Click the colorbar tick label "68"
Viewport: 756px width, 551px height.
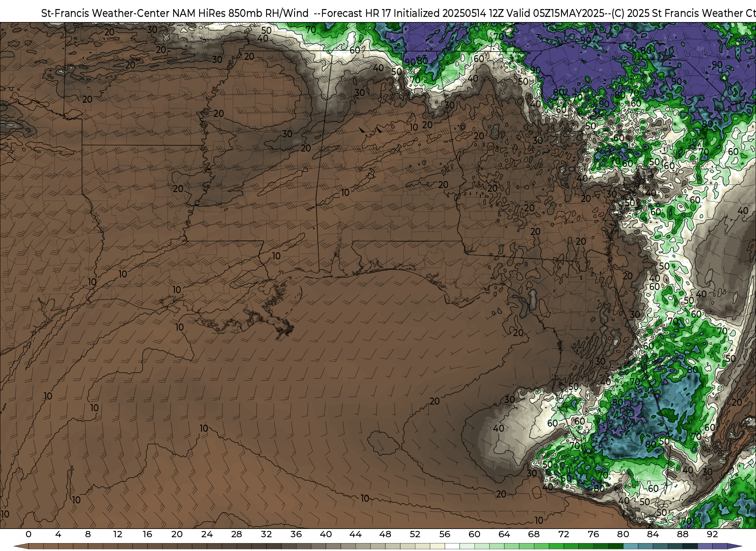click(x=534, y=534)
